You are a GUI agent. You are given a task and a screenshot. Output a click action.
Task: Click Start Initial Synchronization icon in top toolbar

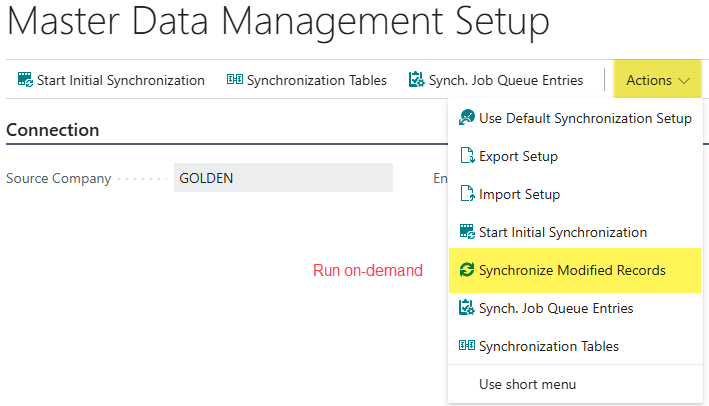tap(25, 80)
